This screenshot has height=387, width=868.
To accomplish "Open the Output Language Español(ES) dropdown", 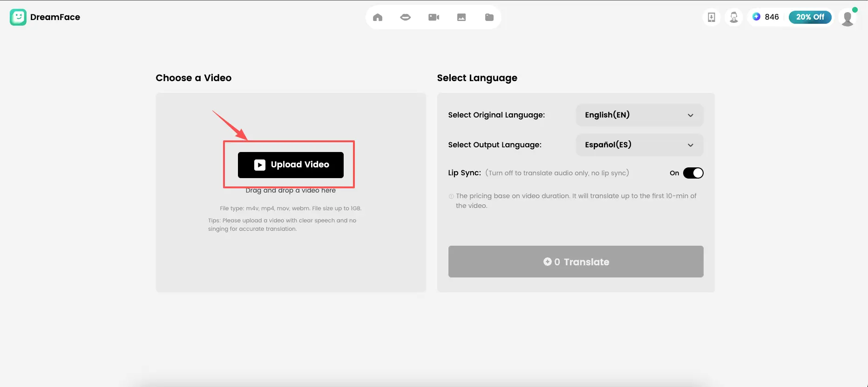I will click(639, 145).
